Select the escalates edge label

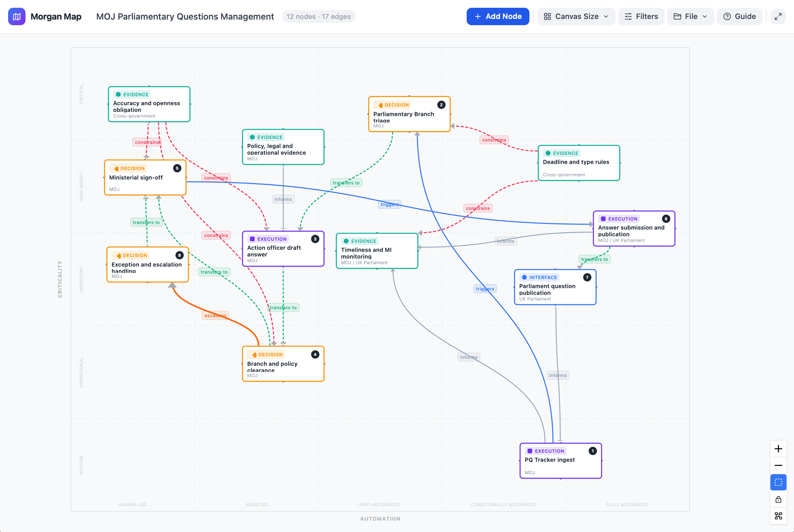coord(215,315)
